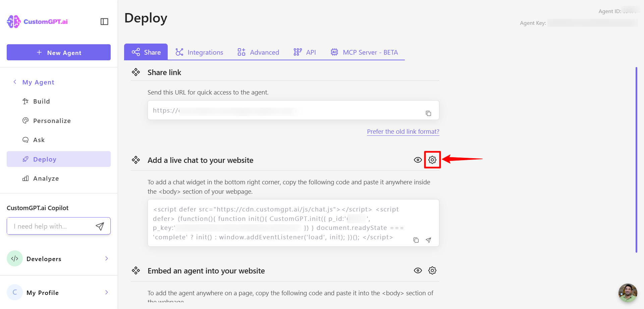Click the 'Share link' heading

(x=164, y=72)
